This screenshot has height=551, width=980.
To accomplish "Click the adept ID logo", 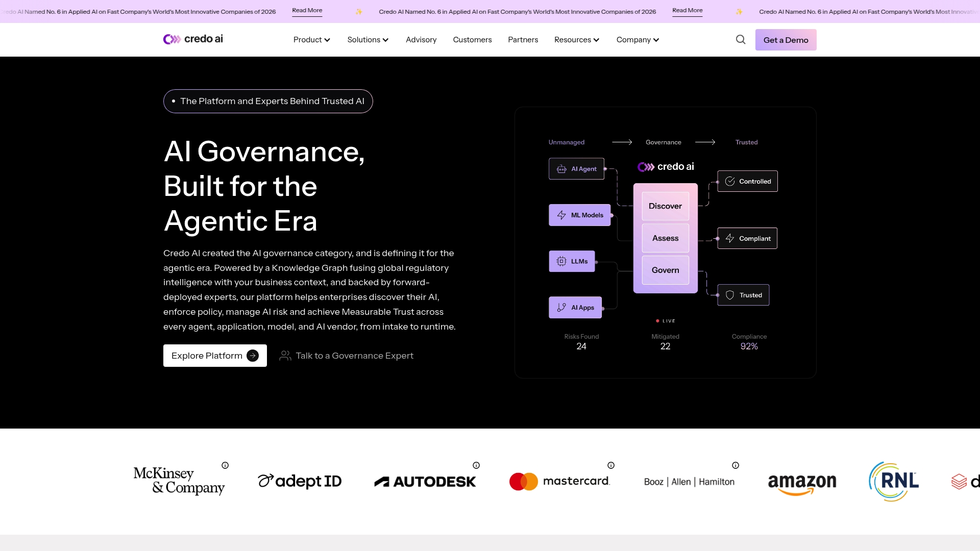I will pos(300,481).
